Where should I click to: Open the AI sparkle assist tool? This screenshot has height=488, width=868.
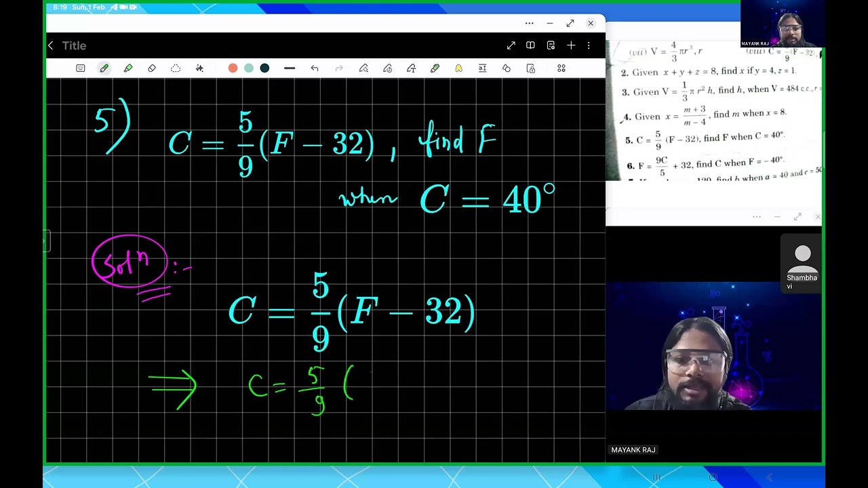[x=199, y=68]
